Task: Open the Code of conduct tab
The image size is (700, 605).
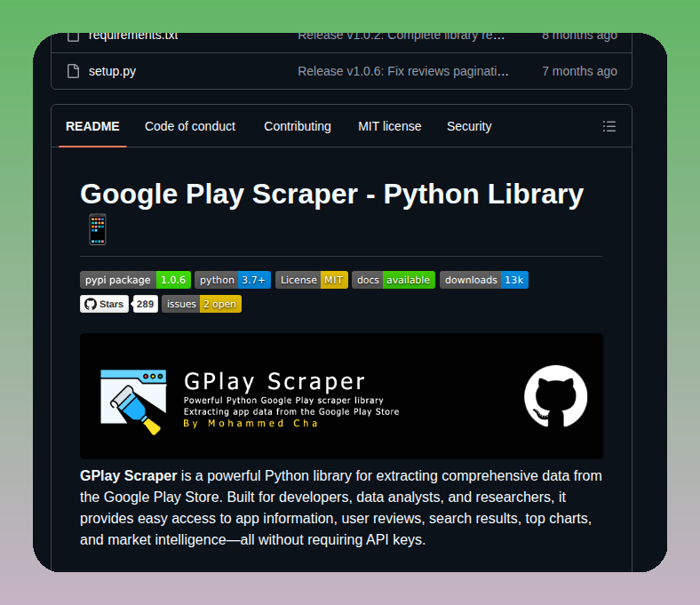Action: click(x=190, y=126)
